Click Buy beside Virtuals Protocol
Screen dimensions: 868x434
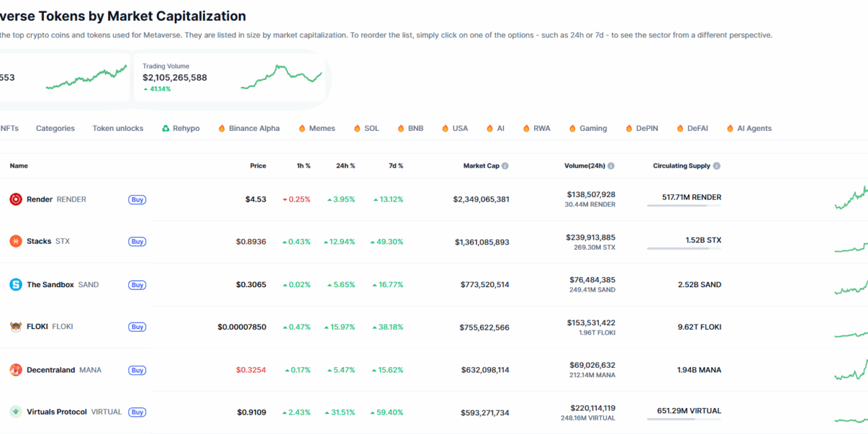137,413
